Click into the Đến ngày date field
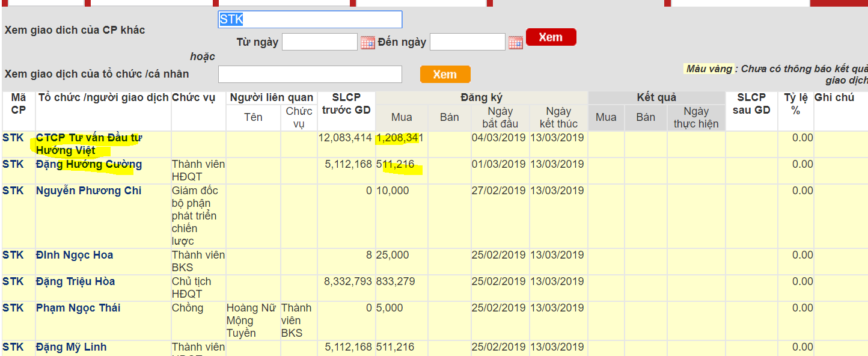This screenshot has width=868, height=356. click(467, 42)
